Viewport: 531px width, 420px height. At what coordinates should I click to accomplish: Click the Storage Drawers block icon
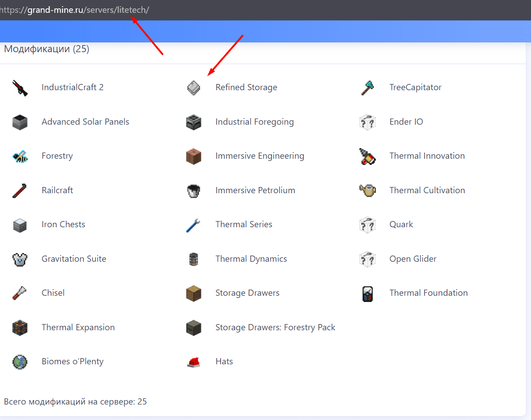click(194, 293)
